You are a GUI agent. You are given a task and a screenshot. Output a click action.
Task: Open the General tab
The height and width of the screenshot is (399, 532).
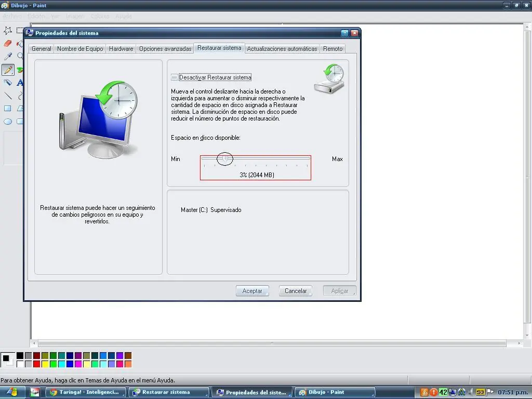coord(42,49)
